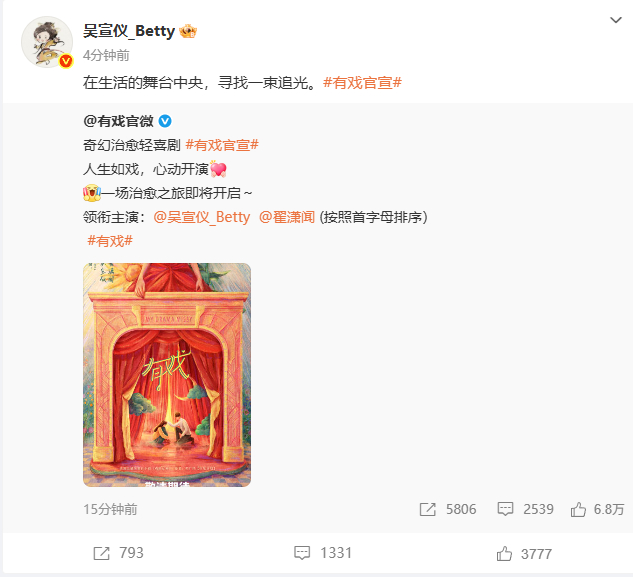
Task: Open #有戏官宣# hashtag in quoted post
Action: coord(222,145)
